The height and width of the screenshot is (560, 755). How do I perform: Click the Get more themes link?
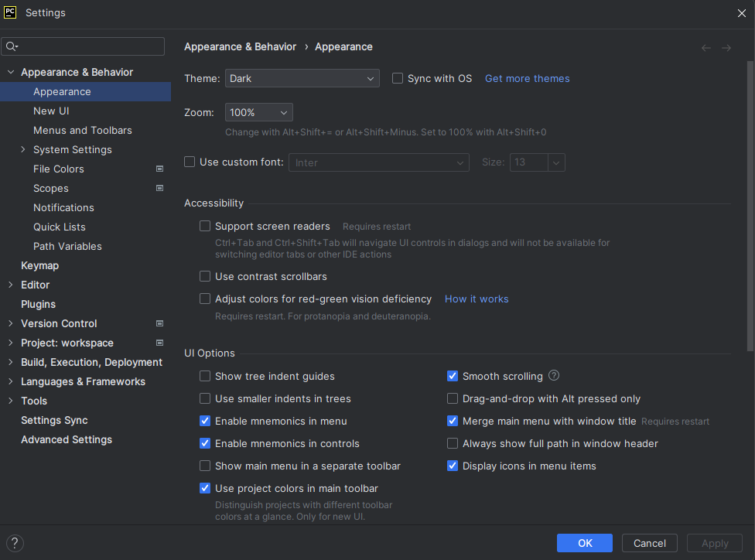coord(528,78)
